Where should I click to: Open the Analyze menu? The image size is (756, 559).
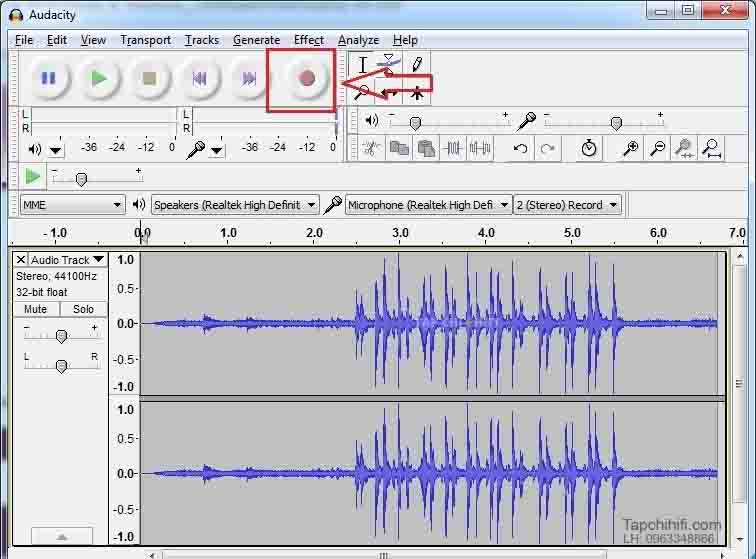(358, 40)
